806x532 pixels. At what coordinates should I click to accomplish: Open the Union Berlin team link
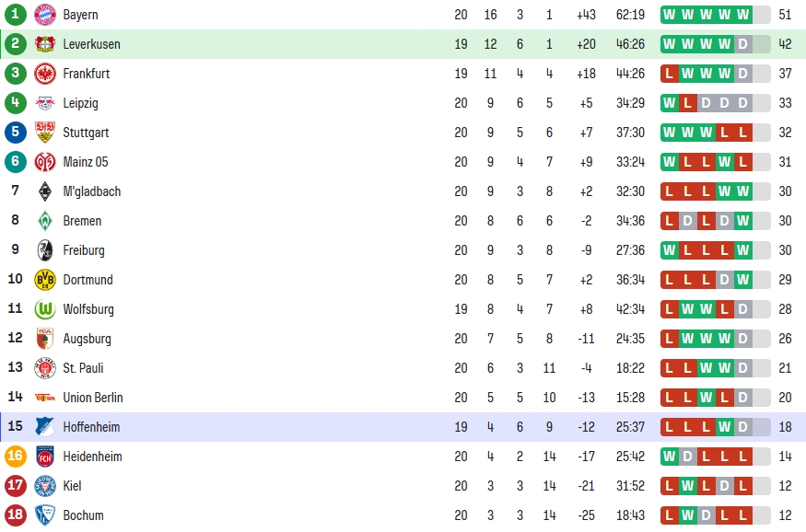pos(93,398)
